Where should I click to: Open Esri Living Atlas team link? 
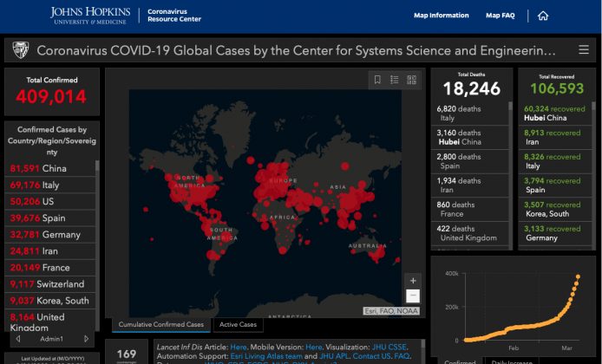[x=266, y=356]
